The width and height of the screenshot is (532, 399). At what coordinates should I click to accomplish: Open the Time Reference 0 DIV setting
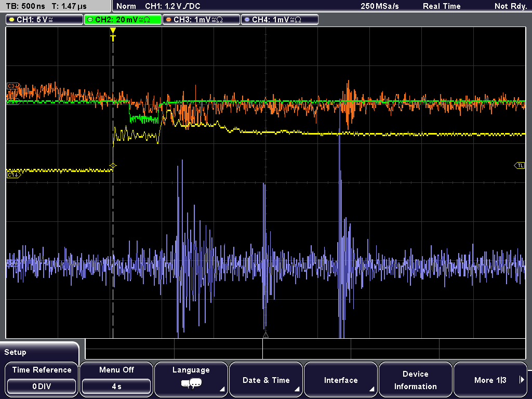(42, 379)
